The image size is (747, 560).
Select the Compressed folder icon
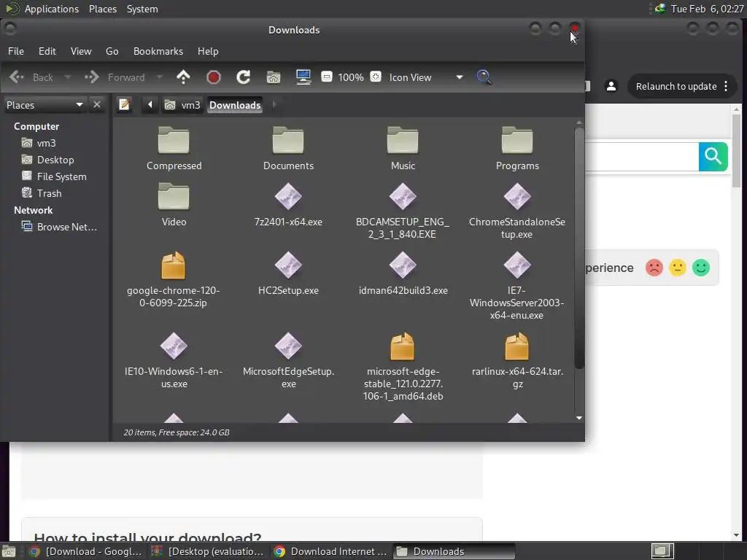click(x=174, y=140)
